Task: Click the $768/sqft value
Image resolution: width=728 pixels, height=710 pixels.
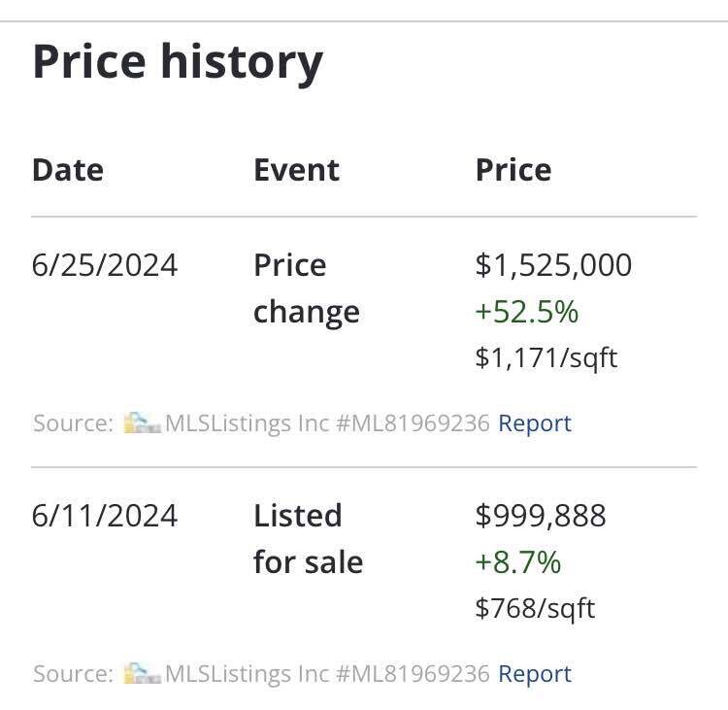Action: pos(535,608)
